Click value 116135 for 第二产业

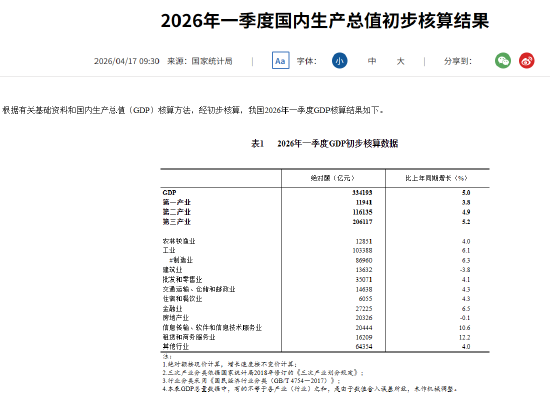(x=362, y=212)
